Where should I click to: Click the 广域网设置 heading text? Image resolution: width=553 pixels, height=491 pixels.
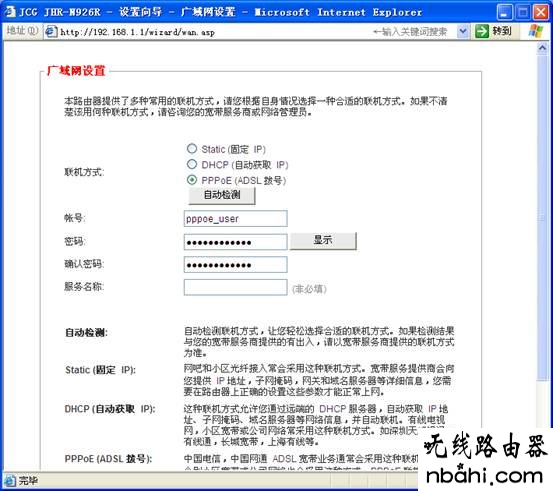pyautogui.click(x=76, y=71)
